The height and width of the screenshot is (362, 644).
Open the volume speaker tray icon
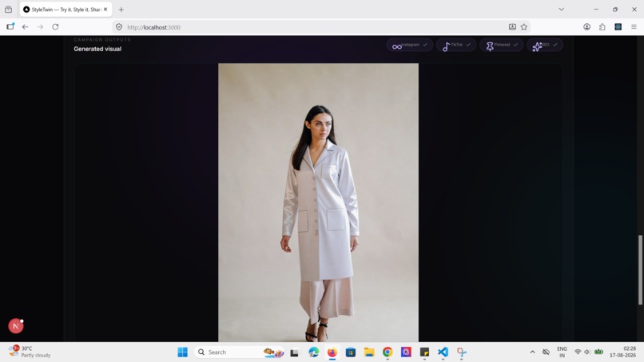587,352
